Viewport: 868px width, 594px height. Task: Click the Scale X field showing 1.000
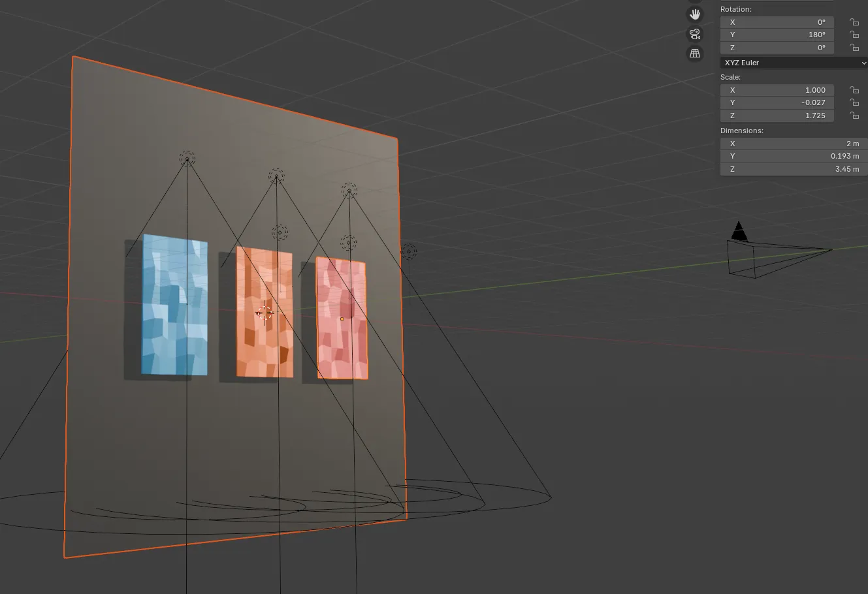pos(777,90)
